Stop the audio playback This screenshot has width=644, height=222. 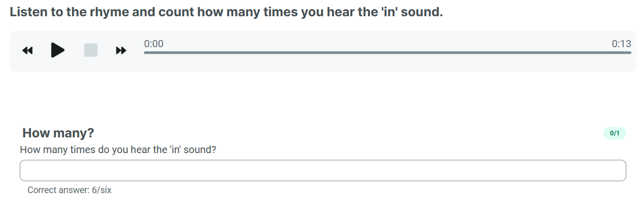pyautogui.click(x=91, y=50)
